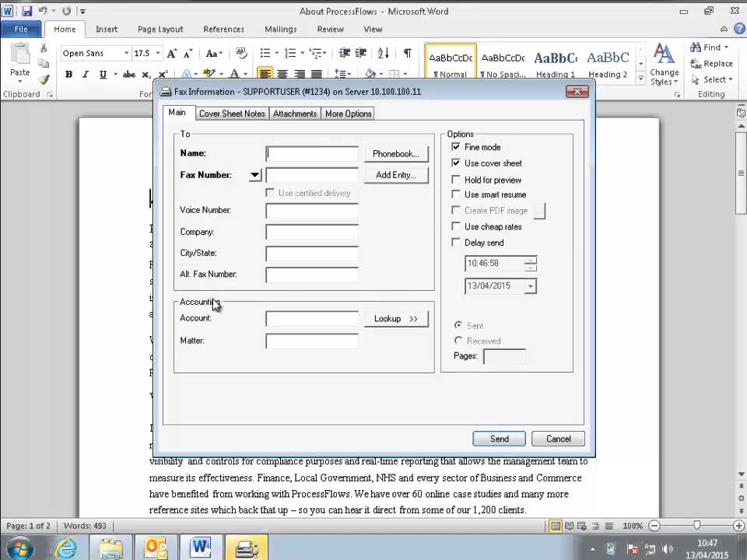Viewport: 747px width, 560px height.
Task: Click the Increase Indent icon
Action: tap(361, 54)
